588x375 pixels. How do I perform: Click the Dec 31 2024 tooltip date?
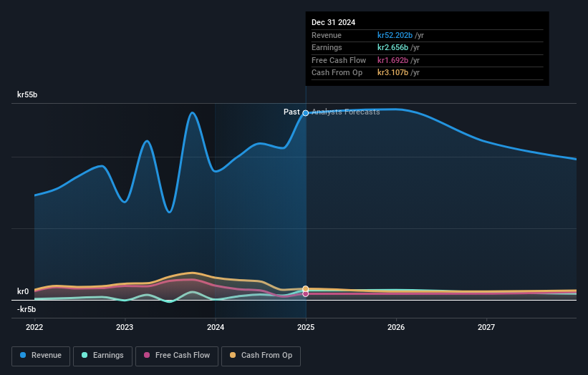[333, 22]
